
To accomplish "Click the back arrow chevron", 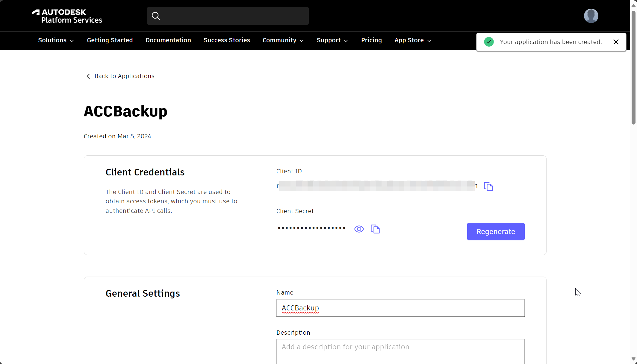I will pyautogui.click(x=88, y=76).
